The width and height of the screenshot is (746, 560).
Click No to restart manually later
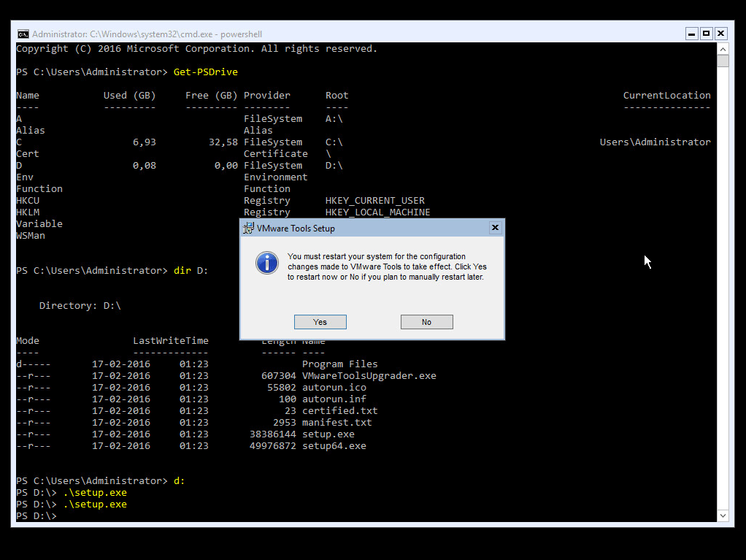click(427, 322)
